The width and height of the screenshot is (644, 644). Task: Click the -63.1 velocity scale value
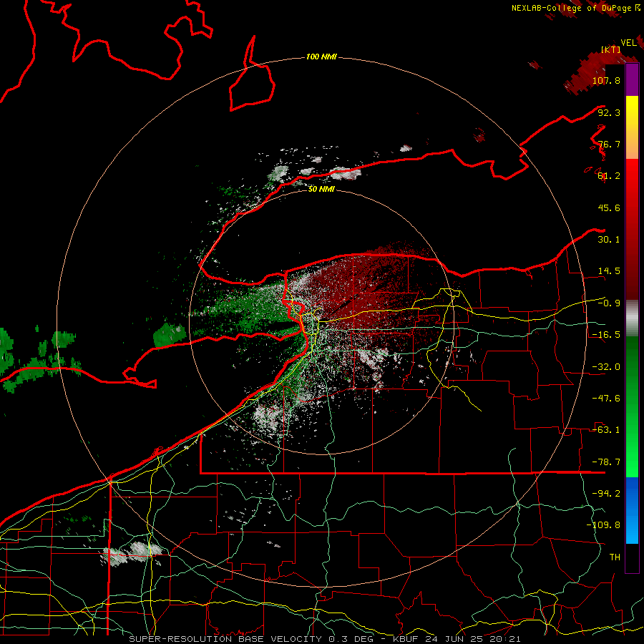coord(606,430)
